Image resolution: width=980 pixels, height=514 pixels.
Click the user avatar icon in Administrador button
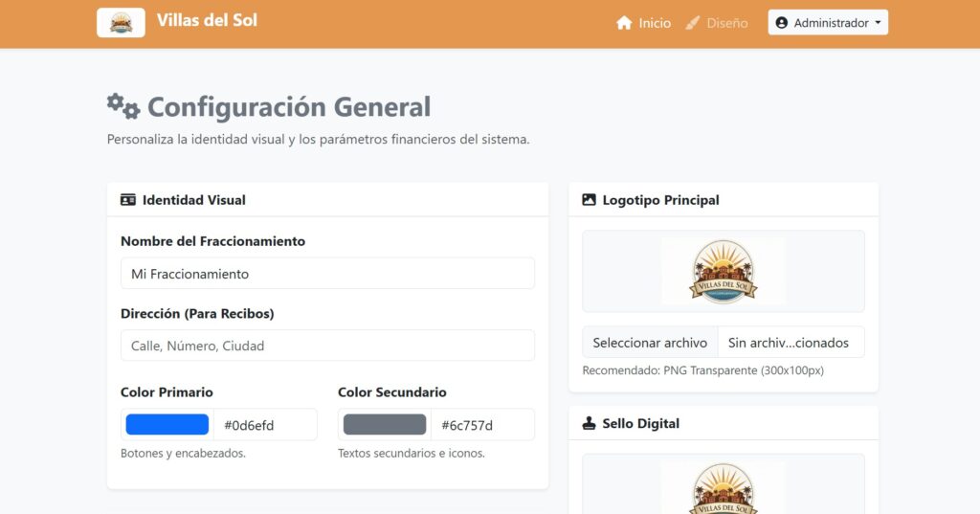782,23
